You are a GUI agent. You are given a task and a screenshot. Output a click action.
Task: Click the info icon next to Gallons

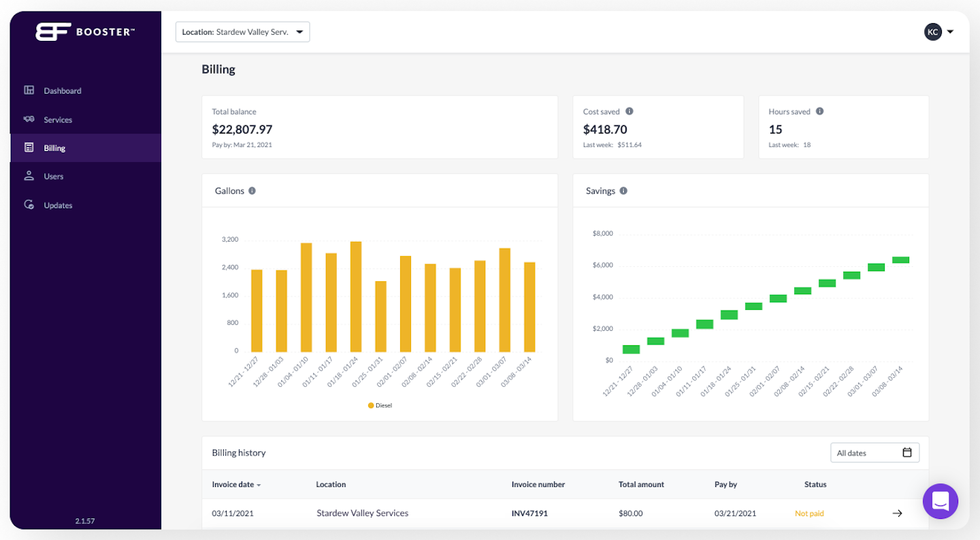(x=252, y=191)
